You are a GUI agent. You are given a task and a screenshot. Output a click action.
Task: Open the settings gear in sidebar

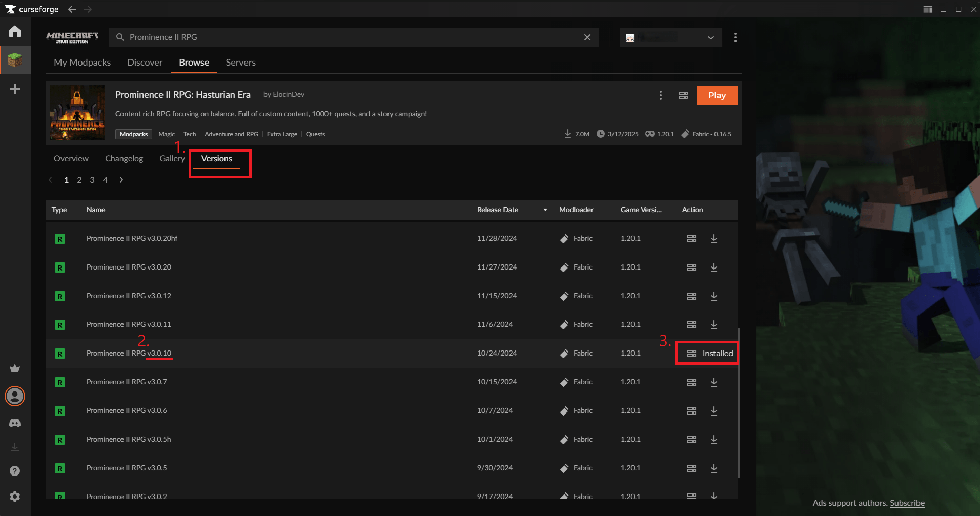point(15,497)
